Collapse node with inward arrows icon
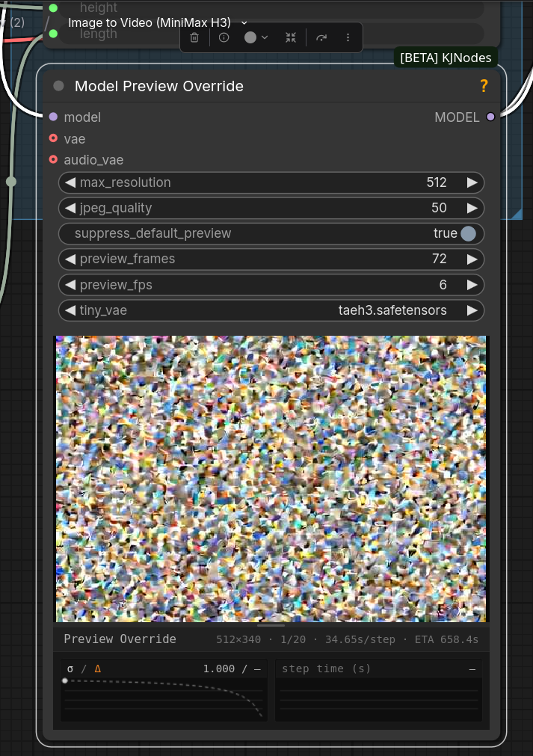533x756 pixels. pyautogui.click(x=291, y=37)
